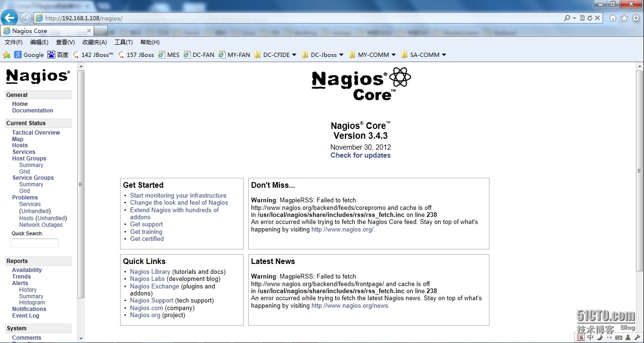Viewport: 644px width, 343px height.
Task: Open Notifications in sidebar
Action: click(29, 309)
